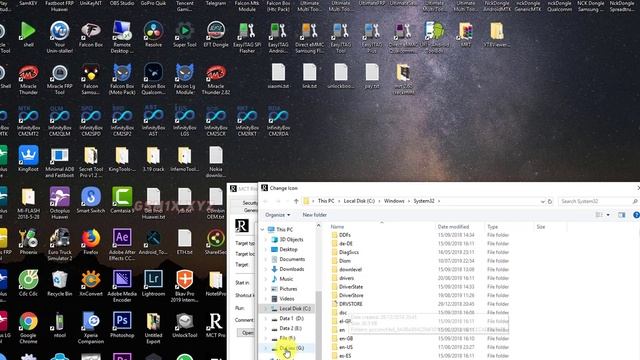
Task: Select Data 2 (E:) drive in navigation pane
Action: click(x=291, y=328)
